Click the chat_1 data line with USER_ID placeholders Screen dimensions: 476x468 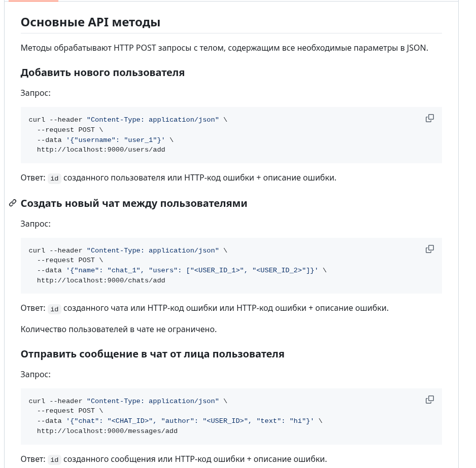181,270
